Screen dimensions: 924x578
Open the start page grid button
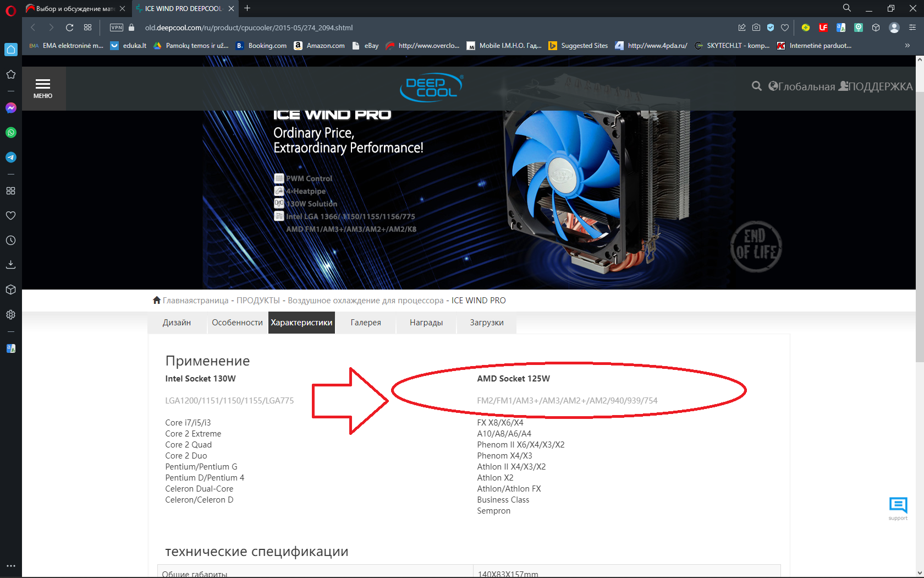87,28
